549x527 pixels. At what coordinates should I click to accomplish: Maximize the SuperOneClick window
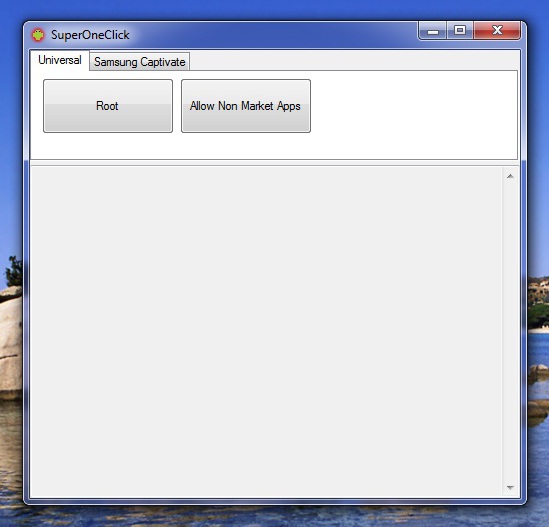point(460,30)
